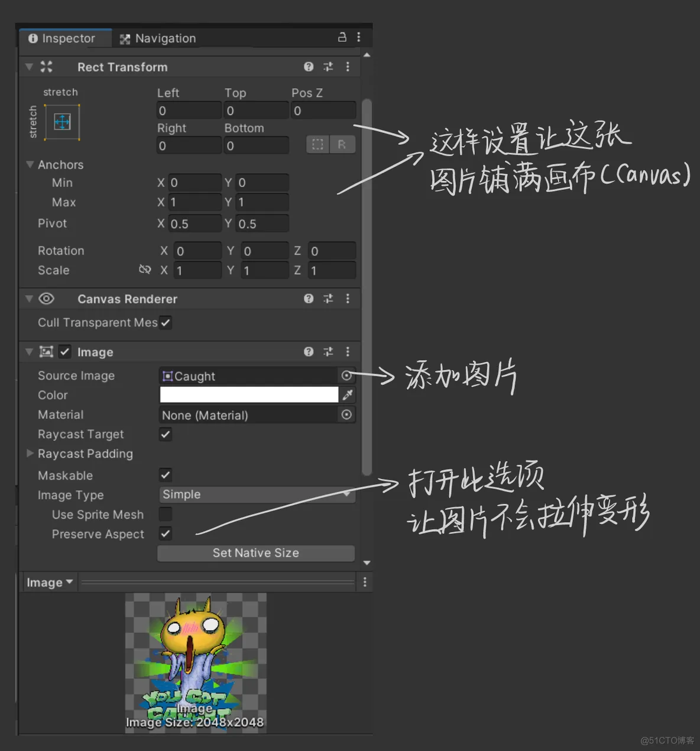Open Source Image object picker
This screenshot has height=751, width=700.
346,375
